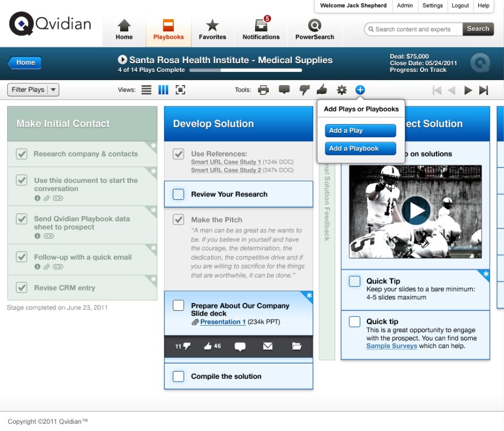This screenshot has height=431, width=504.
Task: Toggle Use References checkbox
Action: pyautogui.click(x=178, y=154)
